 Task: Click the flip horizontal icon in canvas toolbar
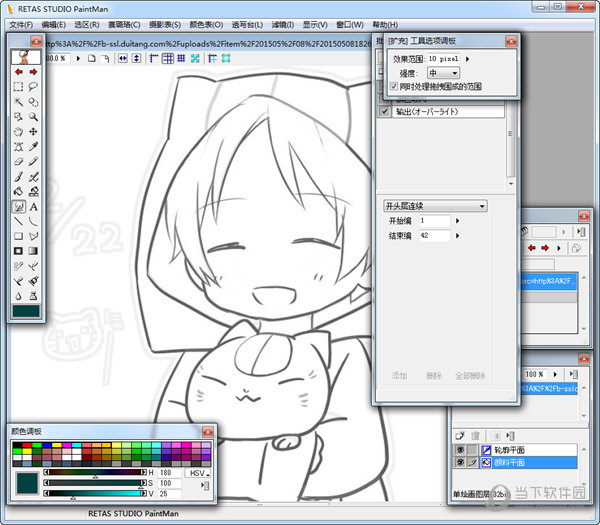click(122, 58)
